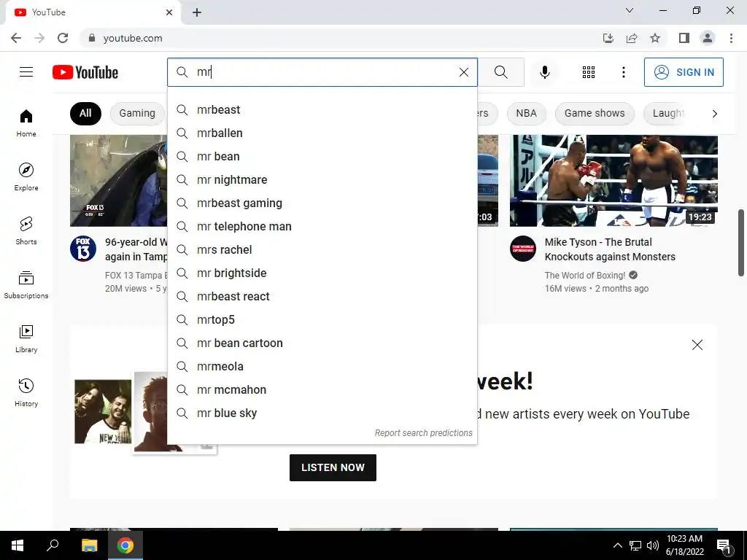The image size is (747, 560).
Task: Reload the YouTube page
Action: [x=63, y=38]
